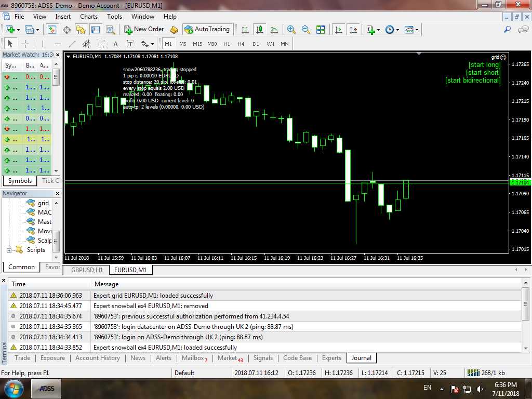The width and height of the screenshot is (532, 399).
Task: Select the vertical line tool
Action: [43, 44]
